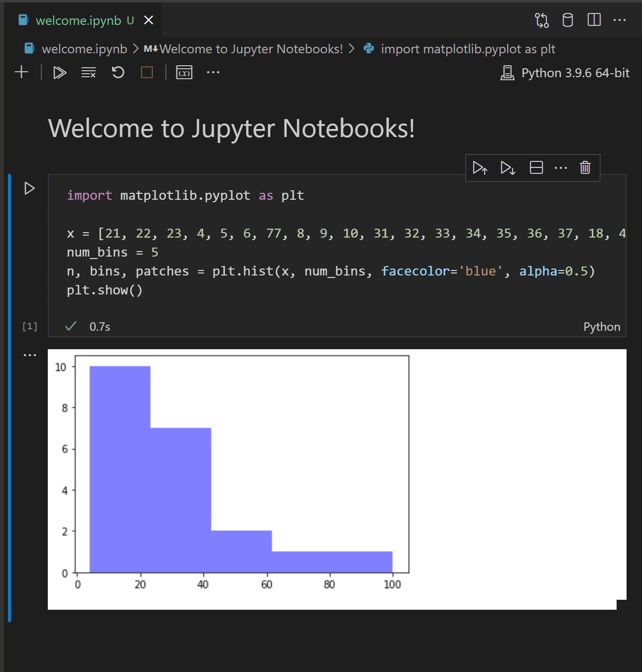Execute the cell and all cells below

coord(507,168)
